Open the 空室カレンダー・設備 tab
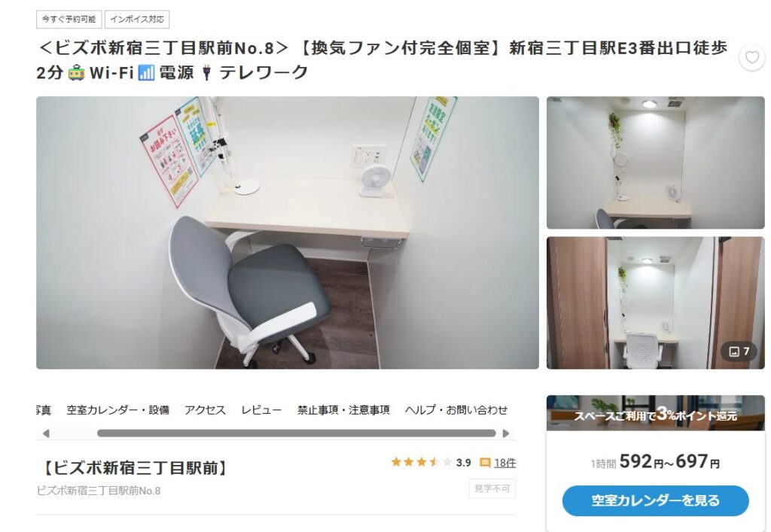Viewport: 771px width, 532px height. (x=118, y=409)
